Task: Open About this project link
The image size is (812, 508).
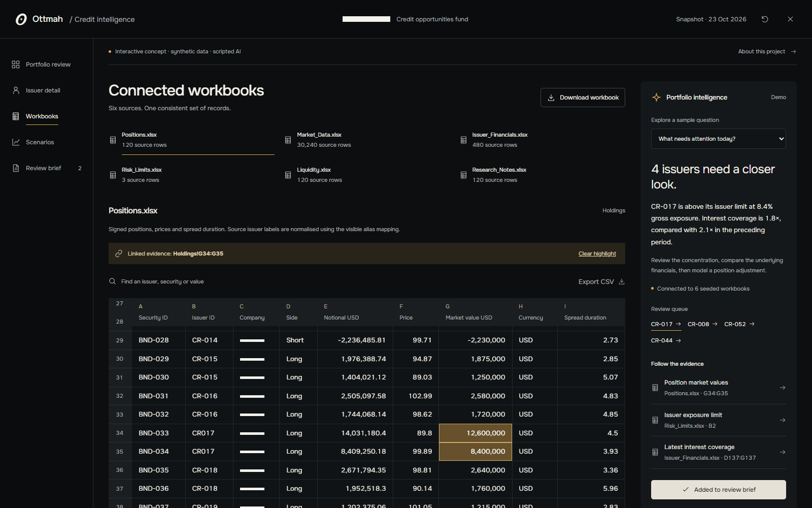Action: (x=767, y=51)
